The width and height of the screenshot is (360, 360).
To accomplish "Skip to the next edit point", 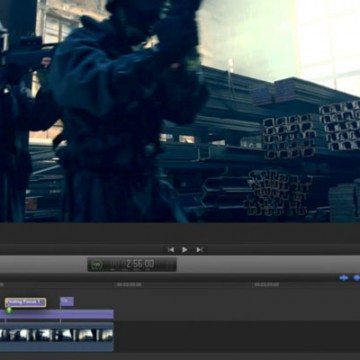I will coord(199,250).
